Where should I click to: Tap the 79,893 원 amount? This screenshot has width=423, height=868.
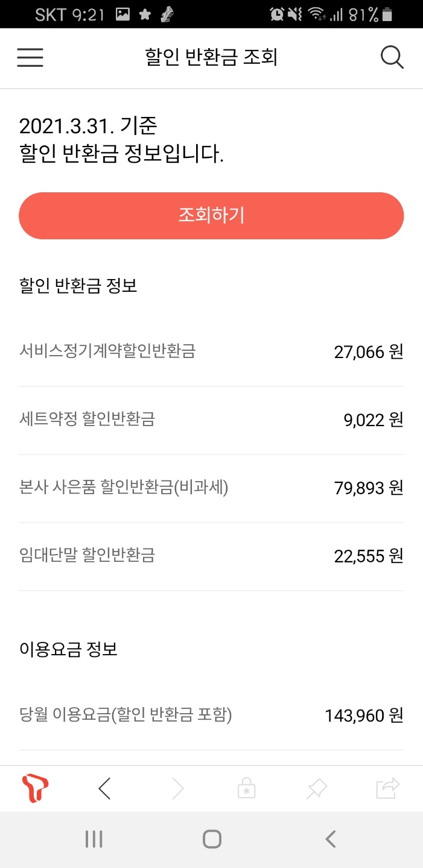coord(368,488)
